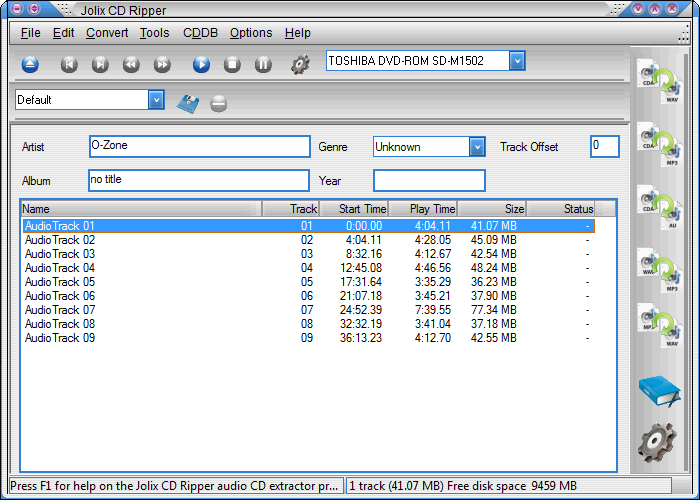The width and height of the screenshot is (700, 500).
Task: Eject the CD with the eject icon
Action: pyautogui.click(x=30, y=65)
